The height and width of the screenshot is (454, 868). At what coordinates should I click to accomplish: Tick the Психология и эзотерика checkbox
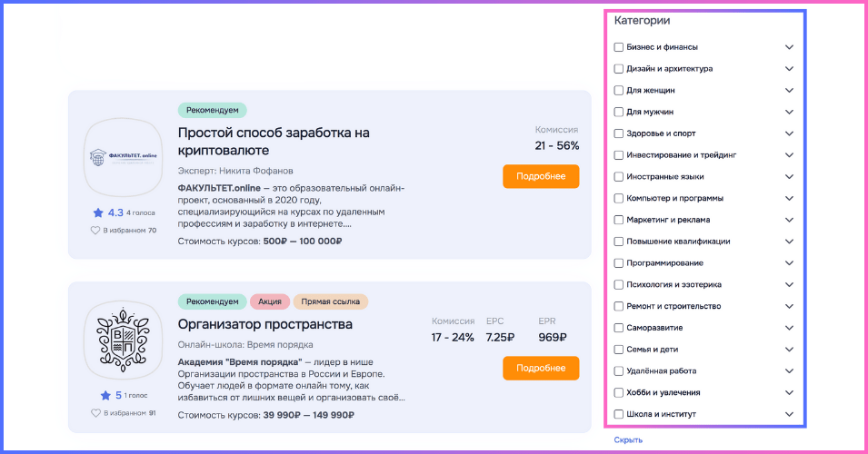click(x=619, y=285)
